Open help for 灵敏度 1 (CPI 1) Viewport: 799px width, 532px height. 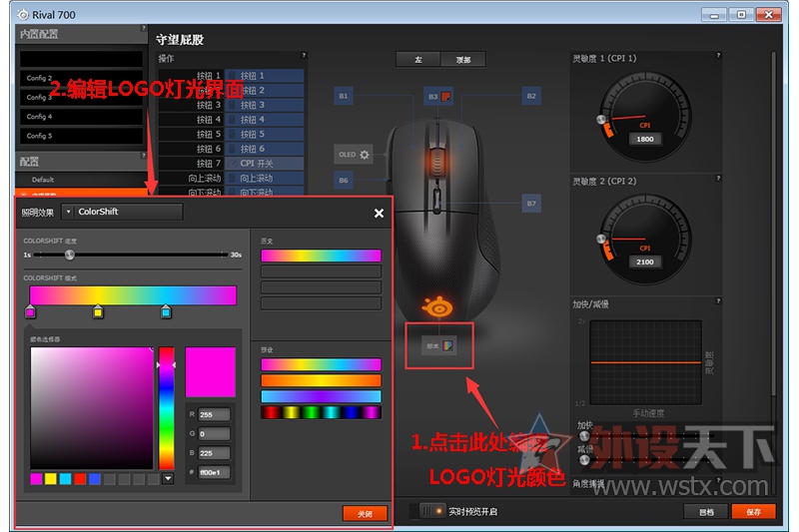tap(718, 55)
